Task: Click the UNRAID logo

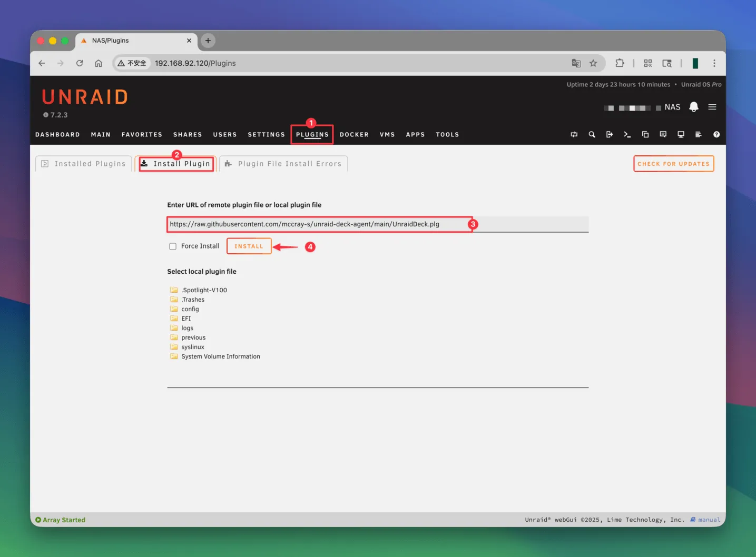Action: 85,97
